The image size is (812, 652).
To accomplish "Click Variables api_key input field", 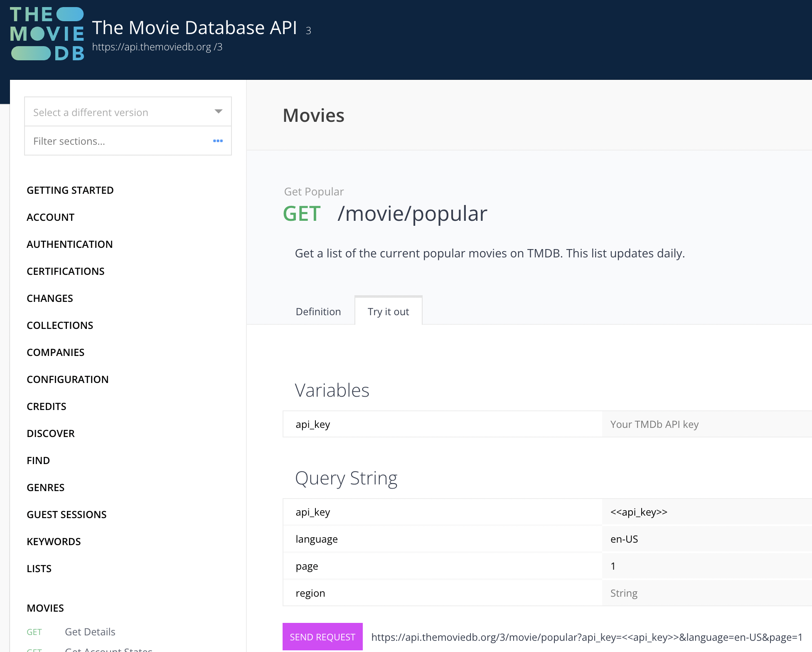I will [707, 424].
